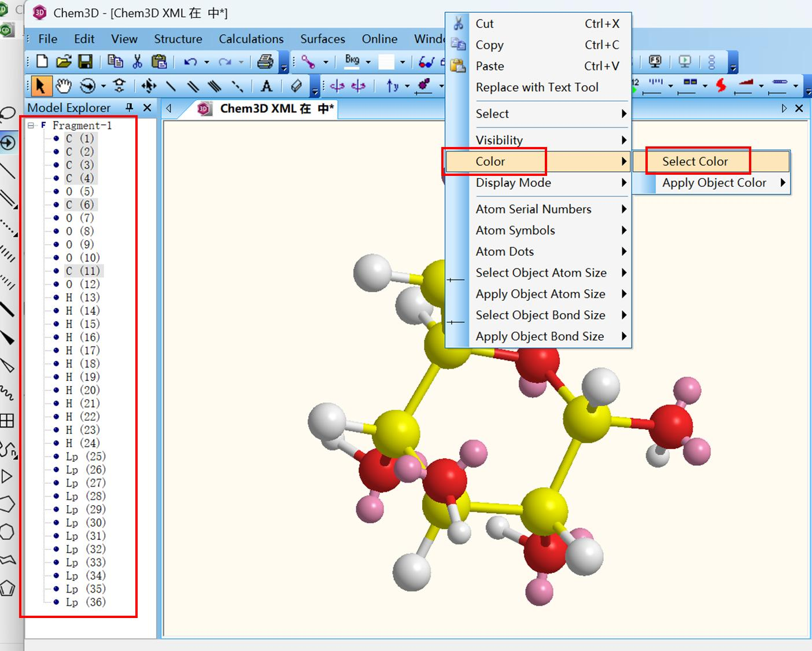
Task: Open the Display Mode context menu entry
Action: click(513, 183)
